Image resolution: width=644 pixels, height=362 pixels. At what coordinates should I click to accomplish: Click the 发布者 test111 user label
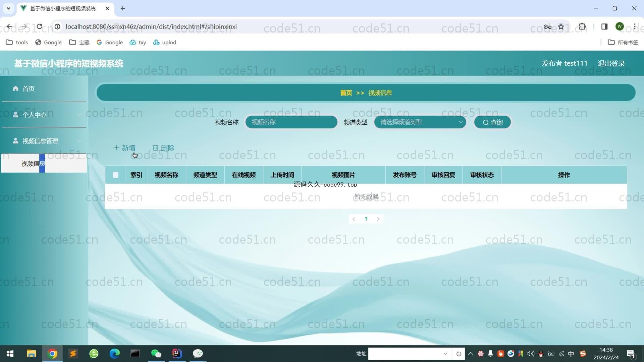point(565,63)
